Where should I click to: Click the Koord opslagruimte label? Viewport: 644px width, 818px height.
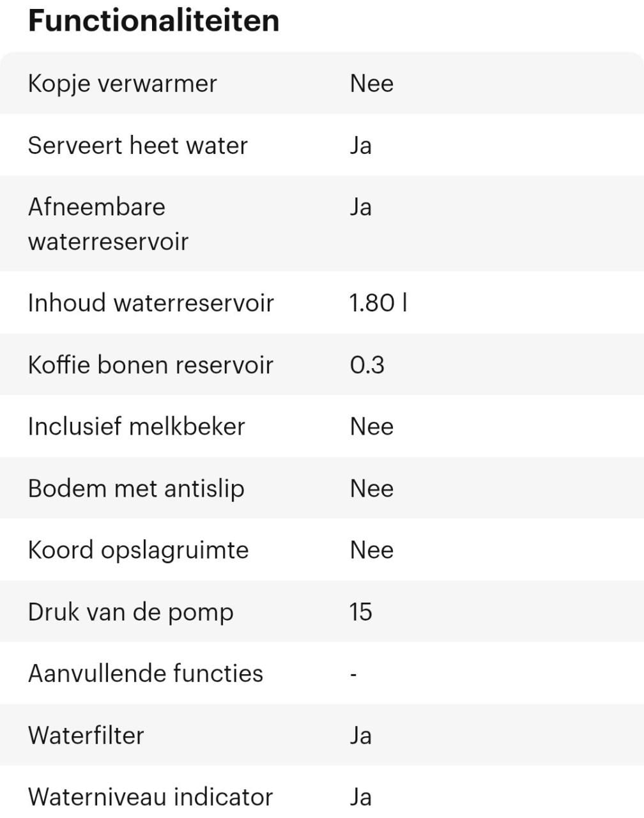pyautogui.click(x=138, y=550)
